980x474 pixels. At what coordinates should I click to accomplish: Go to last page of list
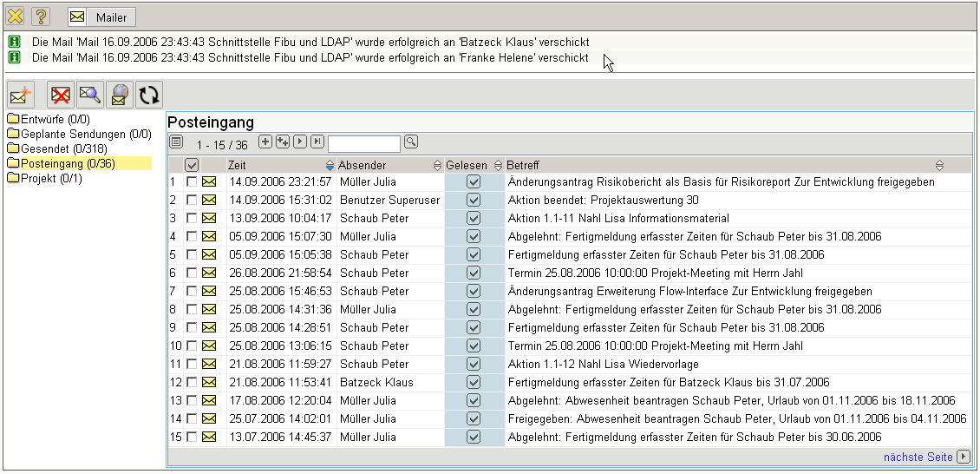pyautogui.click(x=317, y=142)
